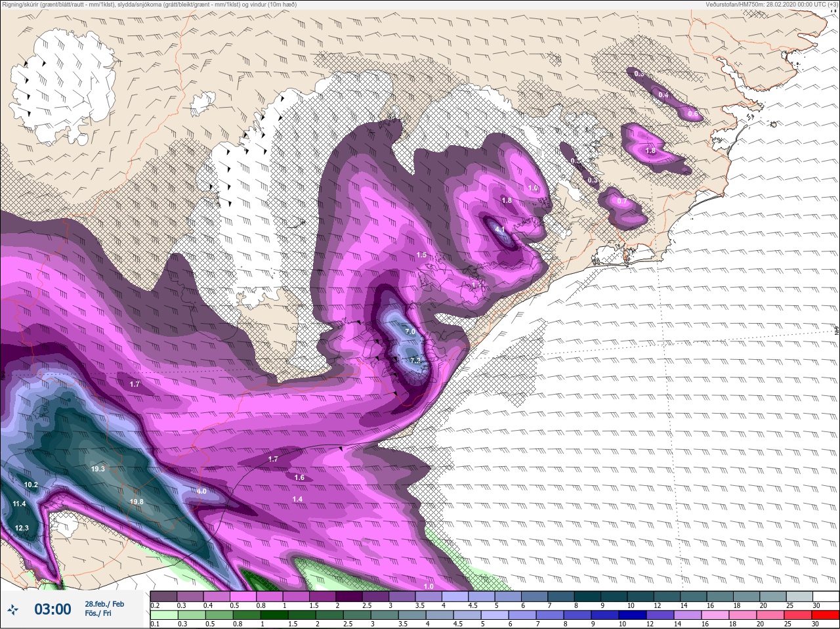
Task: Click the 19.3 precipitation value on the map
Action: 98,469
